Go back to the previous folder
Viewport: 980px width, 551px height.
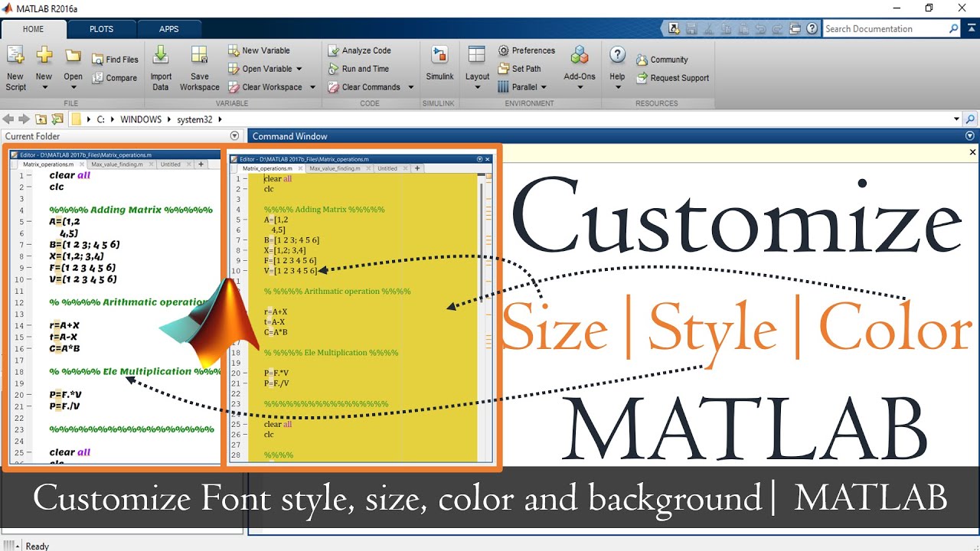pyautogui.click(x=9, y=119)
